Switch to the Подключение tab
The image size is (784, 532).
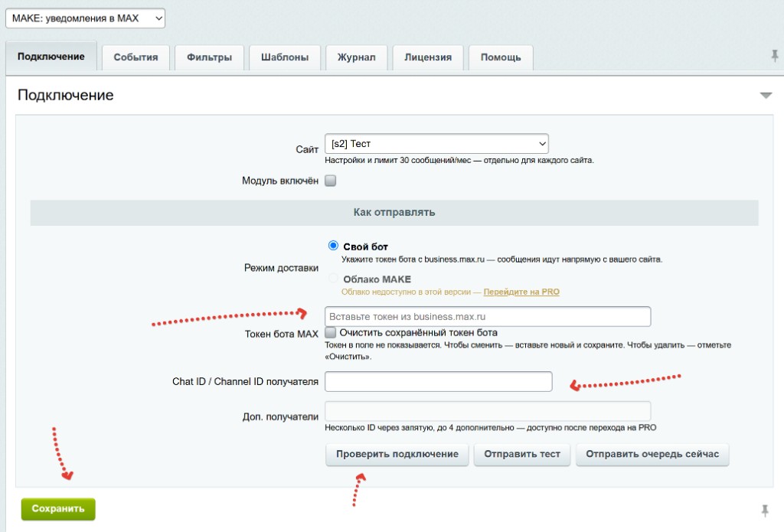pos(51,57)
